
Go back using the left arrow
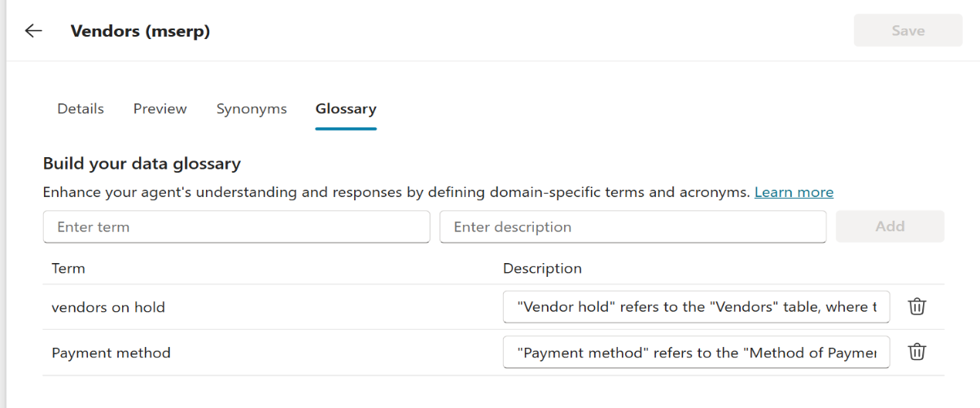click(x=33, y=31)
